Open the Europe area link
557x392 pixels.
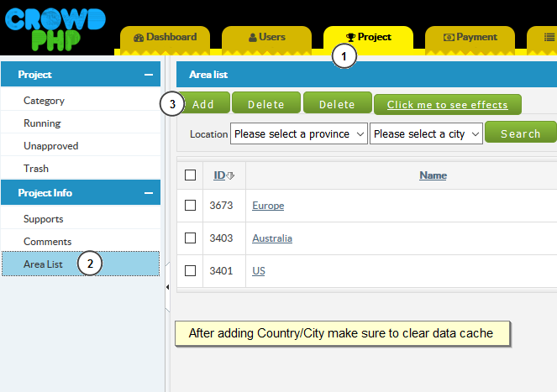tap(268, 206)
